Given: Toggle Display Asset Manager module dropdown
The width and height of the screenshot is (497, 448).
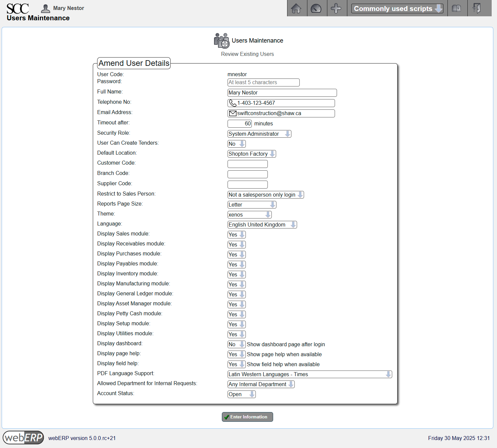Looking at the screenshot, I should point(237,304).
